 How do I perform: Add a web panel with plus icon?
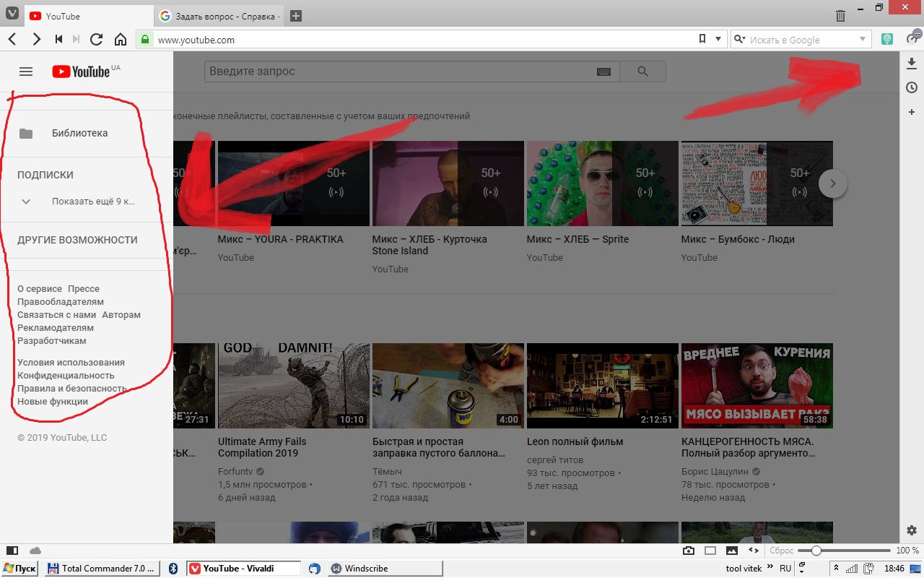point(912,112)
